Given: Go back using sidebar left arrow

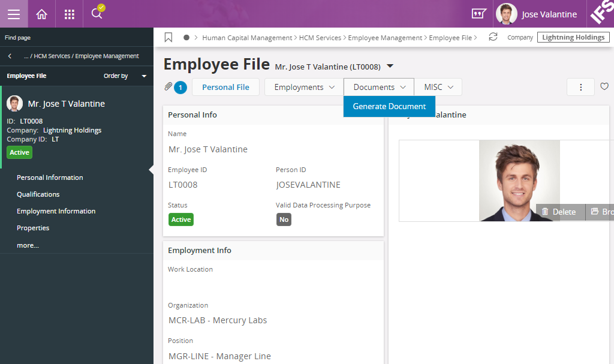Looking at the screenshot, I should click(x=10, y=56).
